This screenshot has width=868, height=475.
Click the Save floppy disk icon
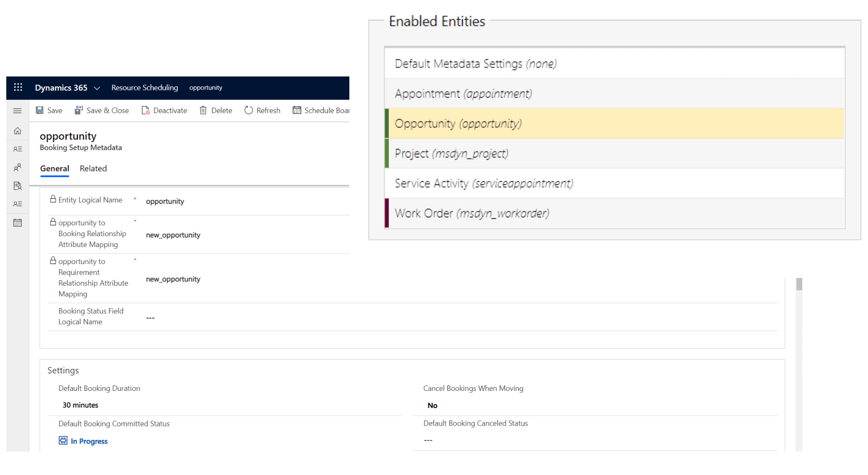click(40, 110)
